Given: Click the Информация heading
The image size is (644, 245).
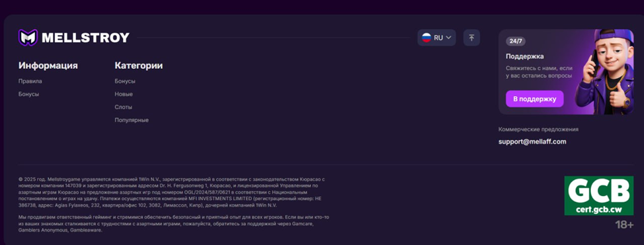Looking at the screenshot, I should [x=48, y=66].
